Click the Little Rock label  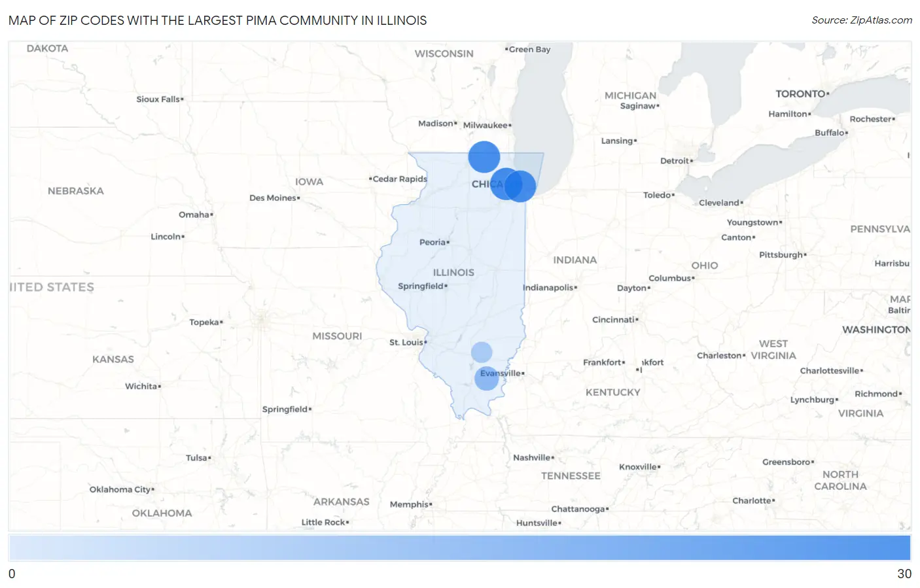click(324, 522)
